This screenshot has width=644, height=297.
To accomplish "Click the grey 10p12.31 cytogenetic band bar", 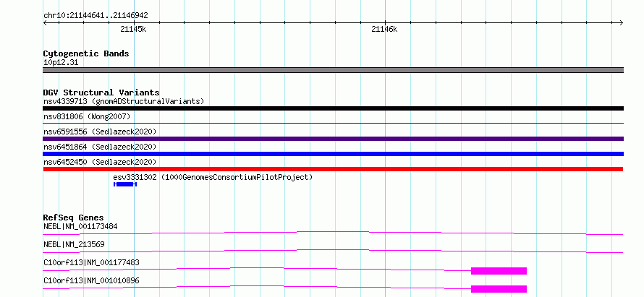I will (333, 70).
